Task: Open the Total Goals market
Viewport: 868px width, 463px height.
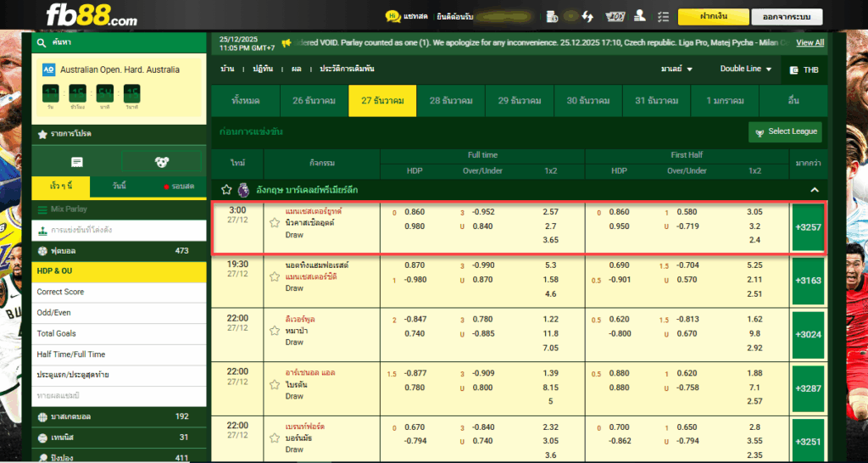Action: point(119,333)
